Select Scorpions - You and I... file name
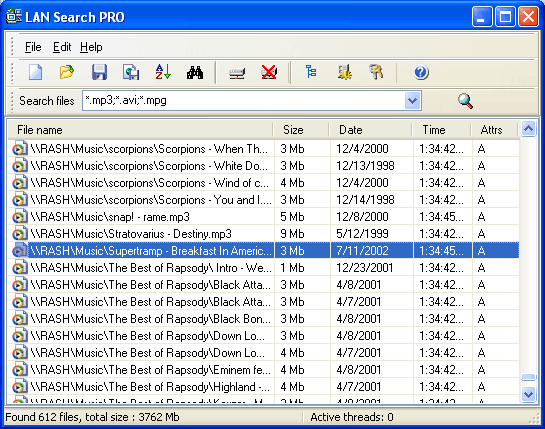Image resolution: width=545 pixels, height=429 pixels. (x=151, y=200)
